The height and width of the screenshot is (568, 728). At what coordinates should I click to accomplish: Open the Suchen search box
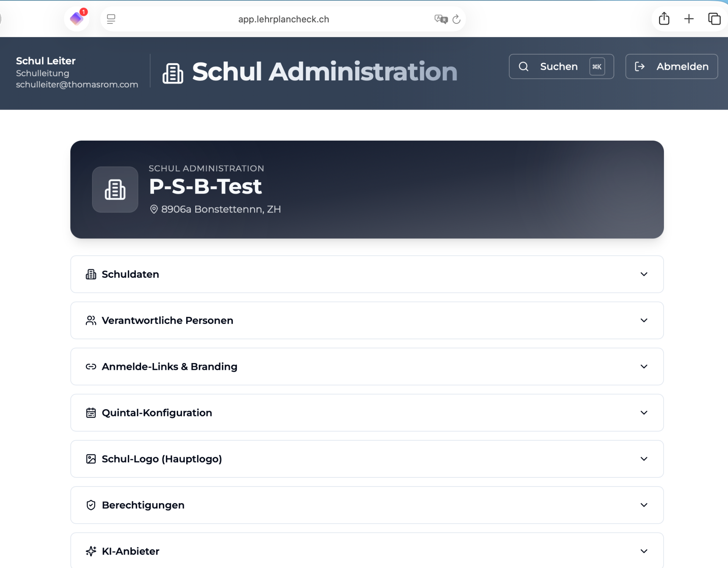point(561,66)
